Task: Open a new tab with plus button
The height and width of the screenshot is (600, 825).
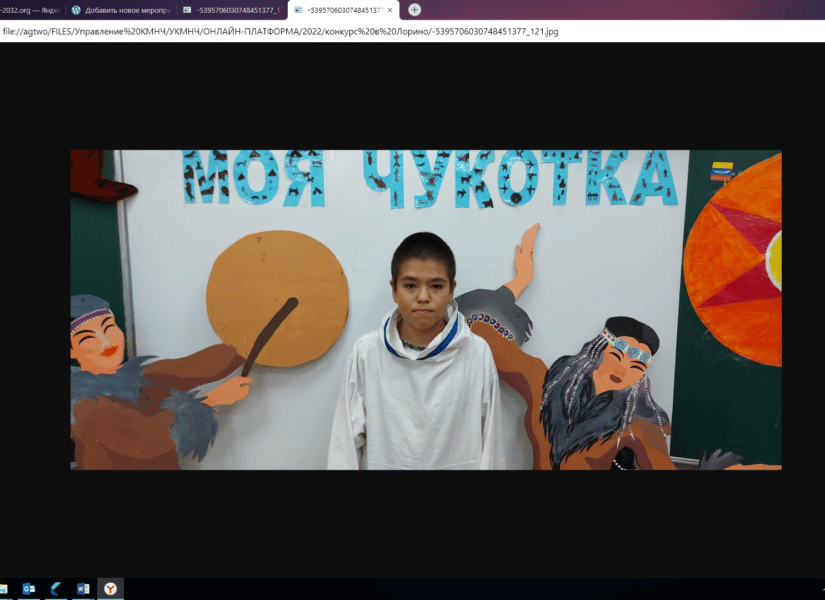Action: (x=414, y=10)
